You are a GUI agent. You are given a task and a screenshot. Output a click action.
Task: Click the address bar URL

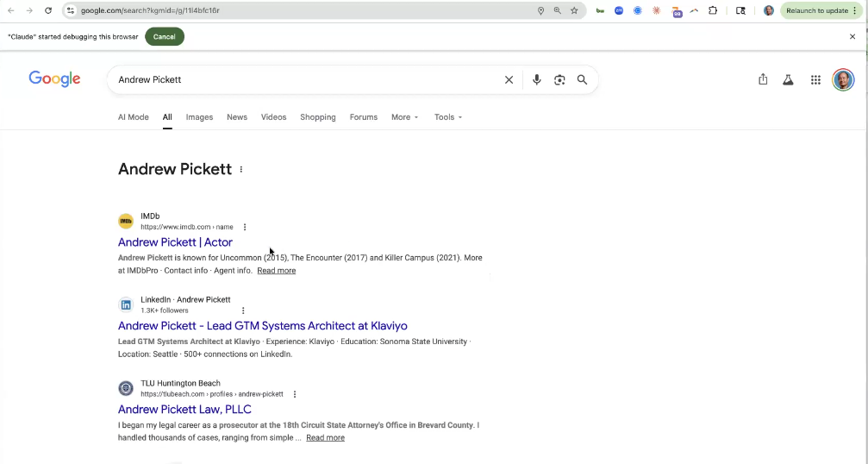(x=150, y=10)
